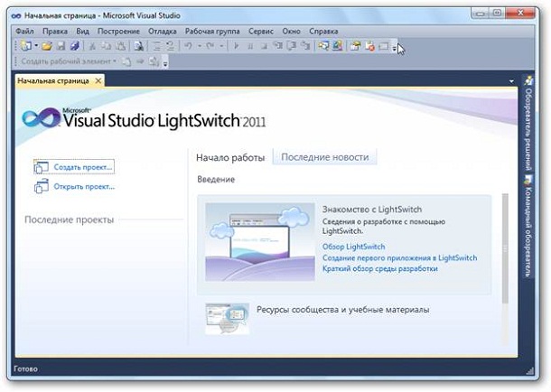The image size is (551, 392).
Task: Click the community resources thumbnail image
Action: [x=228, y=319]
